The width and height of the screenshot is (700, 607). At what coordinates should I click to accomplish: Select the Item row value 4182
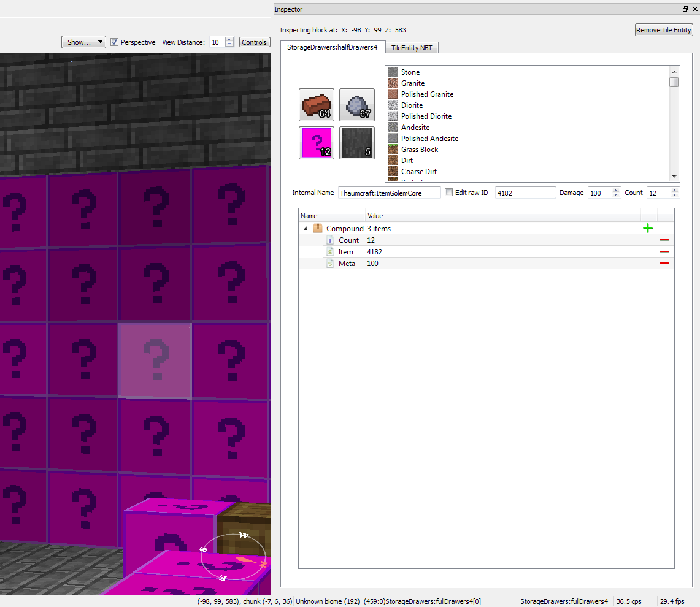pyautogui.click(x=375, y=252)
